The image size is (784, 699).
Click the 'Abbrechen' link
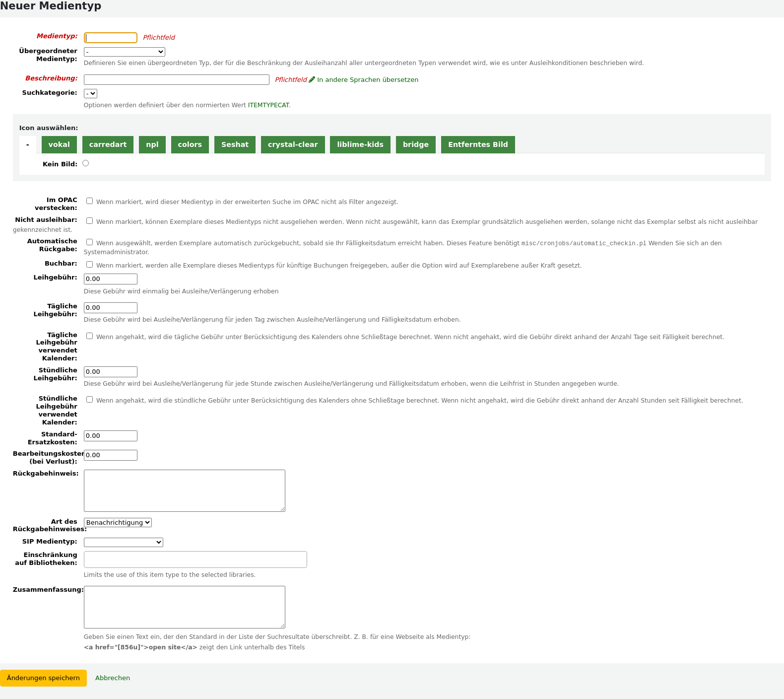tap(113, 678)
